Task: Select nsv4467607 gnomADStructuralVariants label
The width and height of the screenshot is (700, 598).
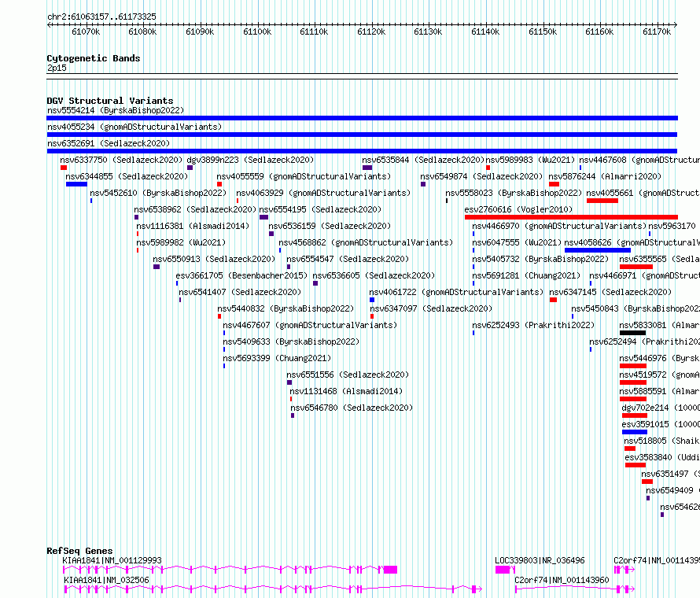Action: pyautogui.click(x=310, y=325)
